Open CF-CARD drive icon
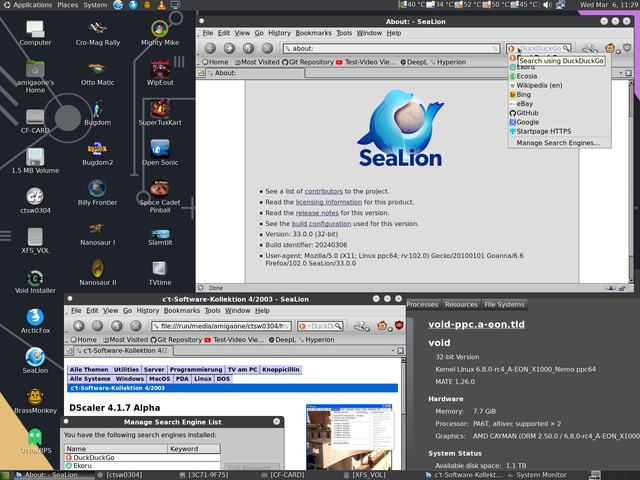The height and width of the screenshot is (480, 640). tap(35, 121)
